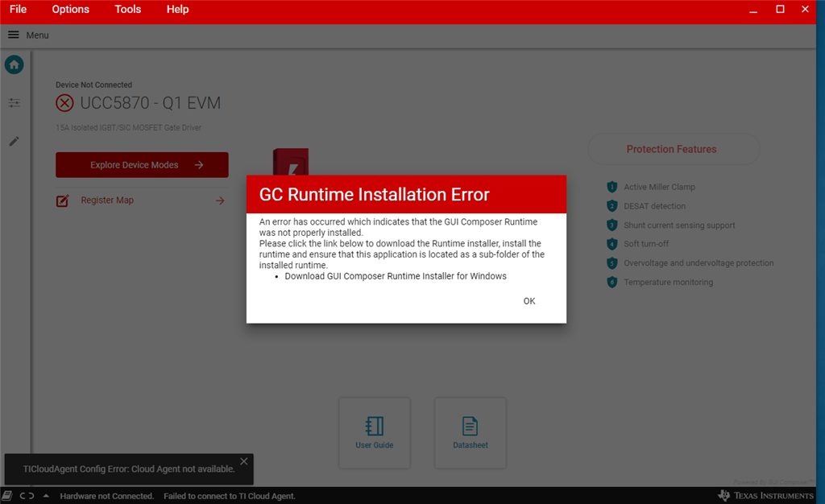Click shield icon 1 for Active Miller Clamp

coord(612,187)
